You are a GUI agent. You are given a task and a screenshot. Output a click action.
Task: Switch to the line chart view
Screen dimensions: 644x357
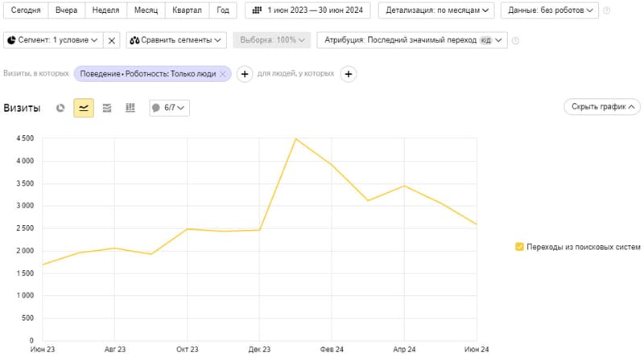84,108
